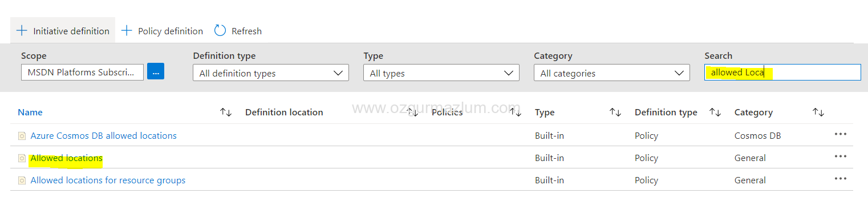Sort by Category column arrows
Viewport: 868px width, 209px height.
click(x=818, y=112)
